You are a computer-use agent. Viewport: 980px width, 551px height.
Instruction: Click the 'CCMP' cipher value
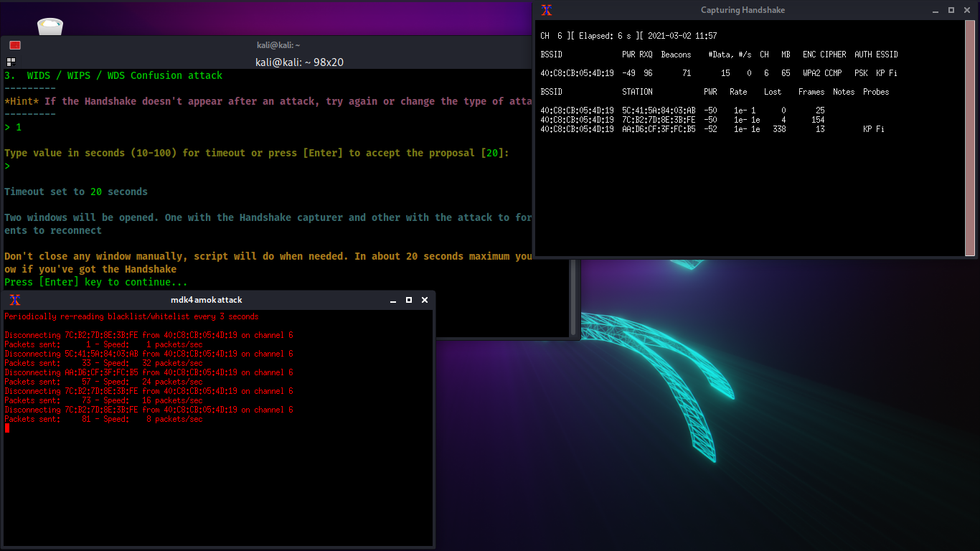pos(833,73)
